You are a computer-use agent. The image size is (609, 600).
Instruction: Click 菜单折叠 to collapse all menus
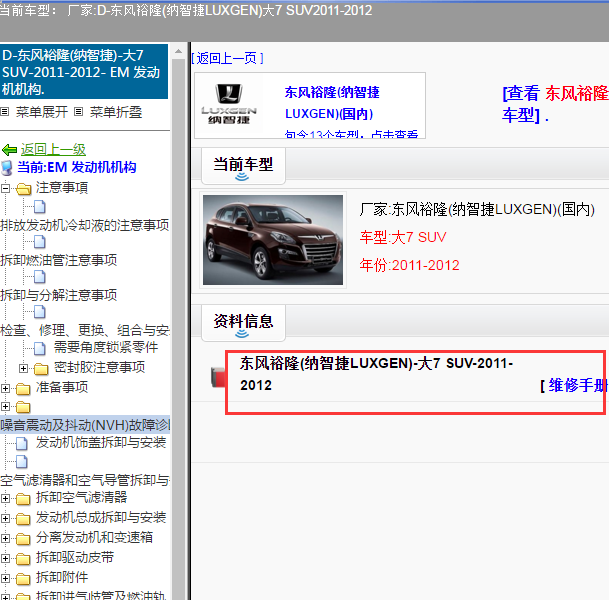(116, 112)
